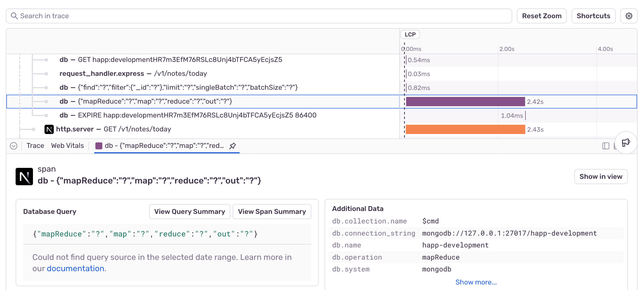Switch to the Web Vitals tab
Image resolution: width=644 pixels, height=290 pixels.
67,146
